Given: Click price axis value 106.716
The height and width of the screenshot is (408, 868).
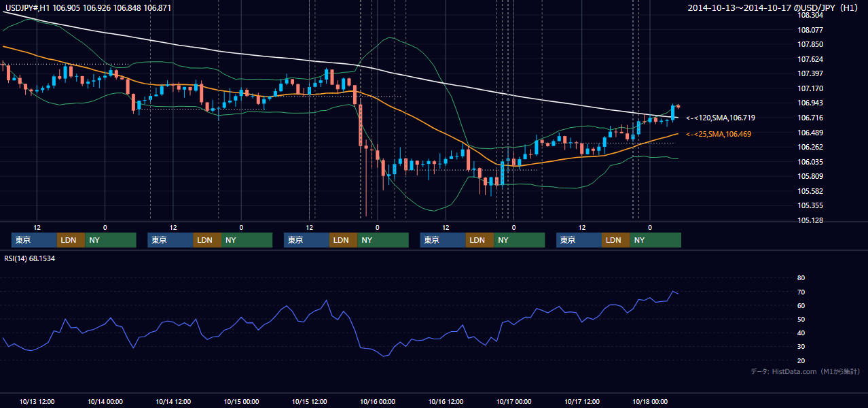Looking at the screenshot, I should coord(810,118).
